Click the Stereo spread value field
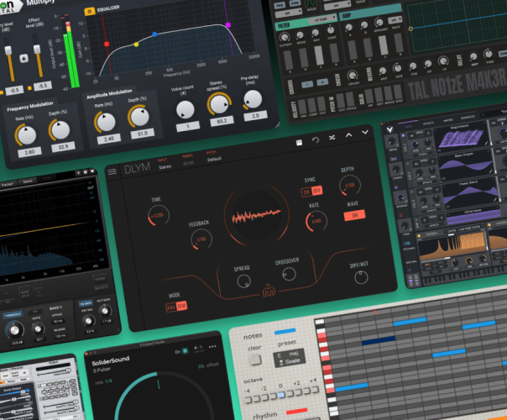 coord(224,121)
